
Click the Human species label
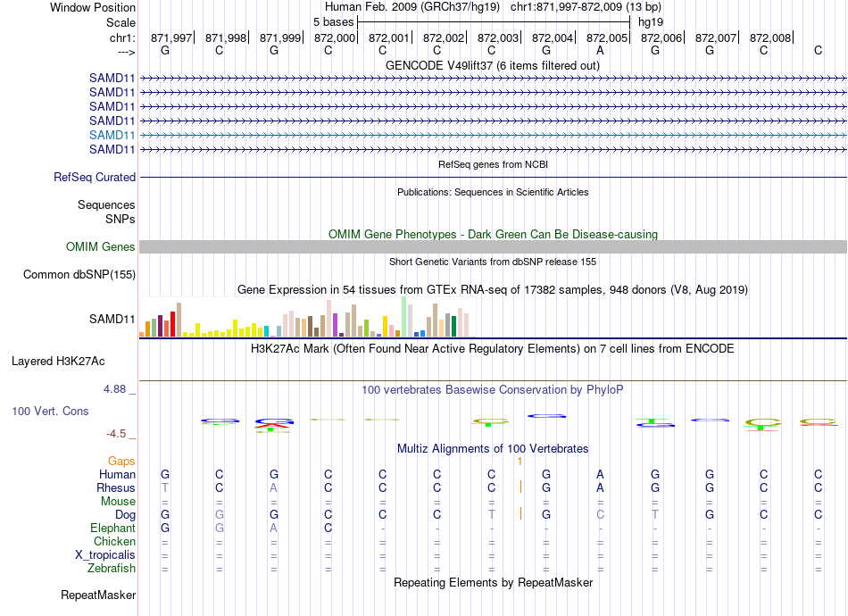117,474
